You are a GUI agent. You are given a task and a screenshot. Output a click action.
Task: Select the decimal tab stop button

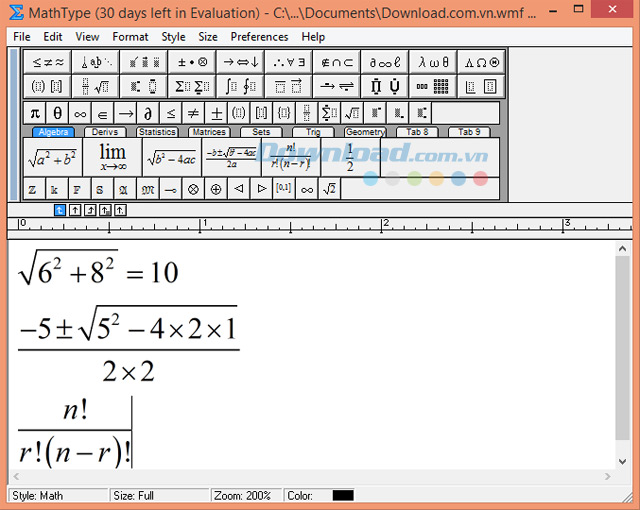[x=120, y=210]
